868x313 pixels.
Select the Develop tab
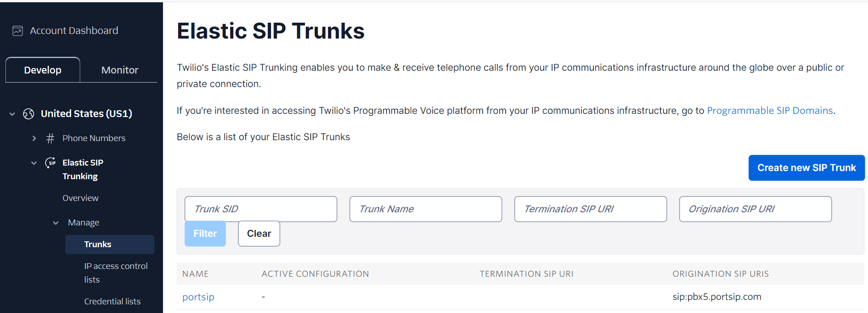tap(43, 70)
